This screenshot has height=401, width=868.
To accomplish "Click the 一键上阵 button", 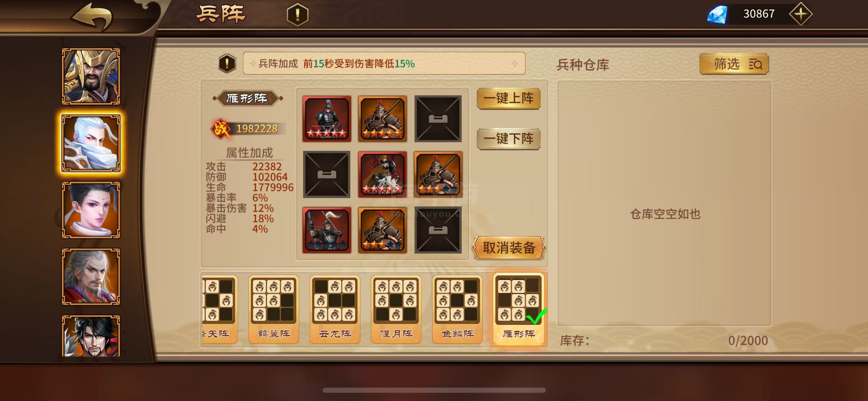I will (x=509, y=99).
